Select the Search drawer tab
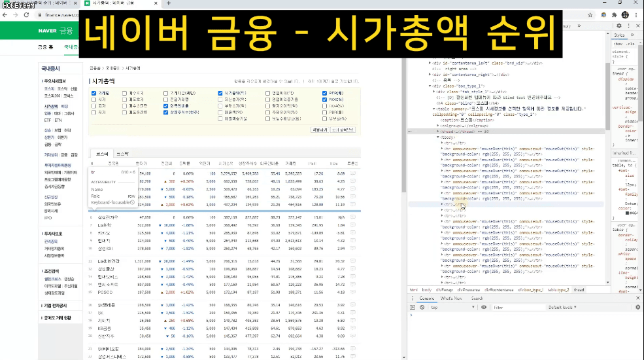 pyautogui.click(x=477, y=298)
